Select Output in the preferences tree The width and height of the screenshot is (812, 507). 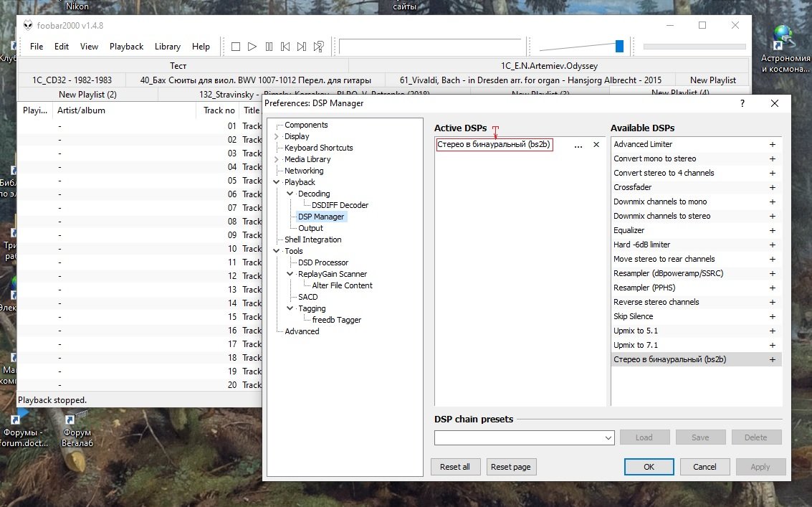point(311,228)
